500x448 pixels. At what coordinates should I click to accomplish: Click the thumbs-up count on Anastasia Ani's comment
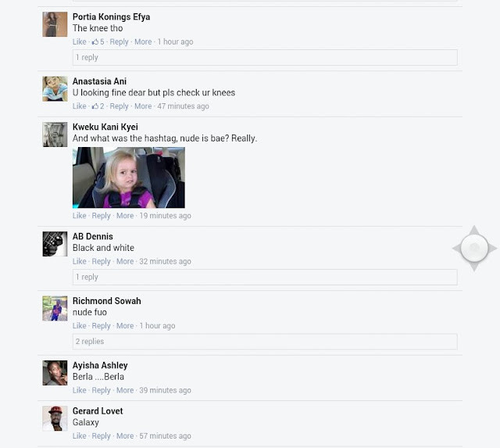pyautogui.click(x=98, y=106)
